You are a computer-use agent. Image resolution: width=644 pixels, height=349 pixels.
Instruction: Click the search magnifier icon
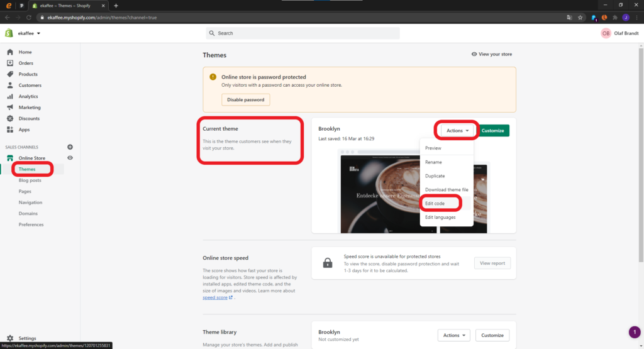pos(211,33)
